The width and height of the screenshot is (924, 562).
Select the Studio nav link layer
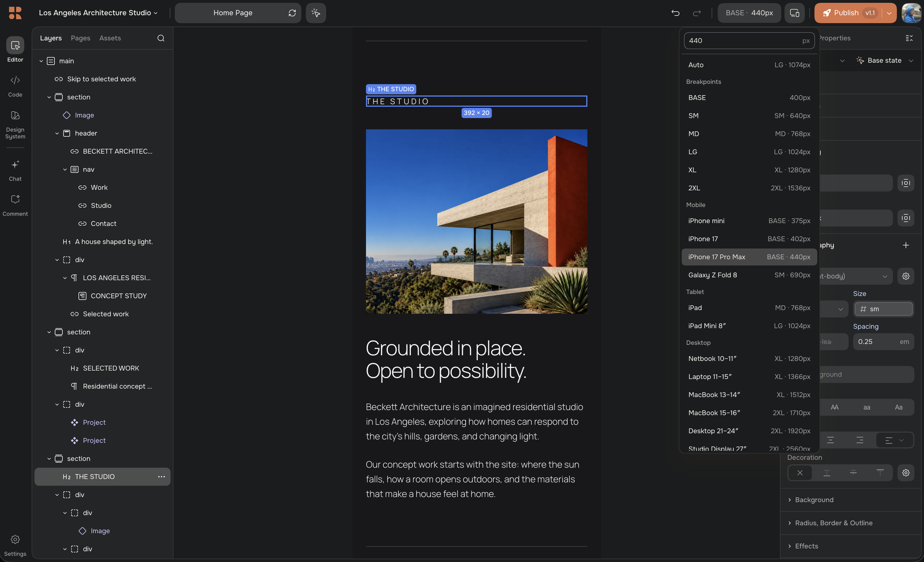click(x=103, y=205)
